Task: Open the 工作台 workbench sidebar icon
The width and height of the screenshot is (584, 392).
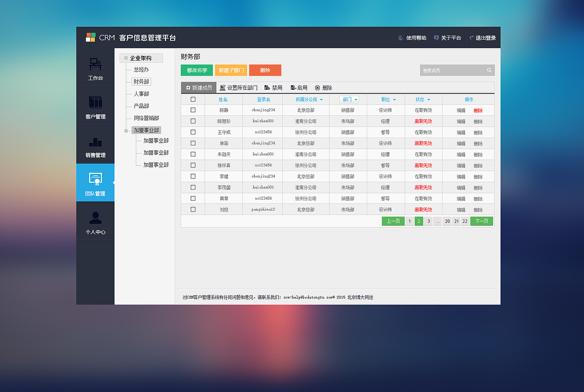Action: point(95,64)
